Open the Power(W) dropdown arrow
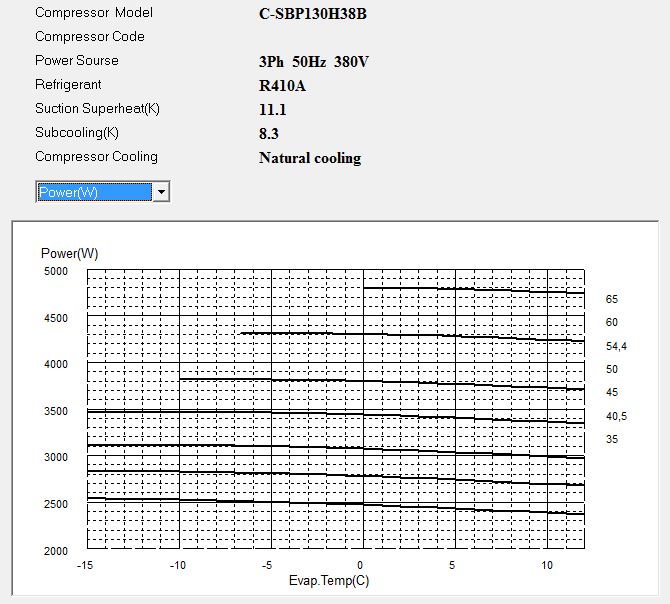Viewport: 670px width, 604px height. (x=161, y=192)
